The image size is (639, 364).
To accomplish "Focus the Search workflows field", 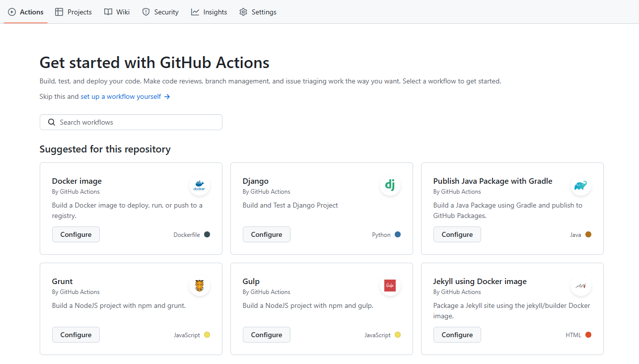I will pos(131,122).
